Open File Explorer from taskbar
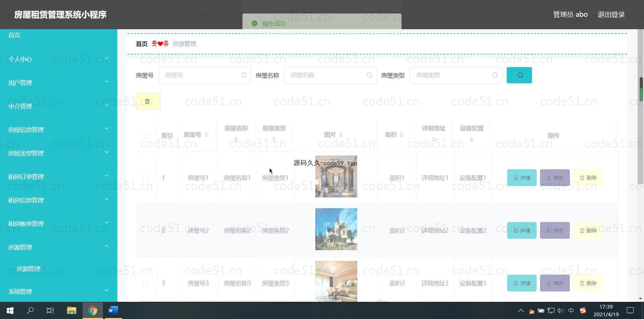Viewport: 644px width, 319px height. 71,311
